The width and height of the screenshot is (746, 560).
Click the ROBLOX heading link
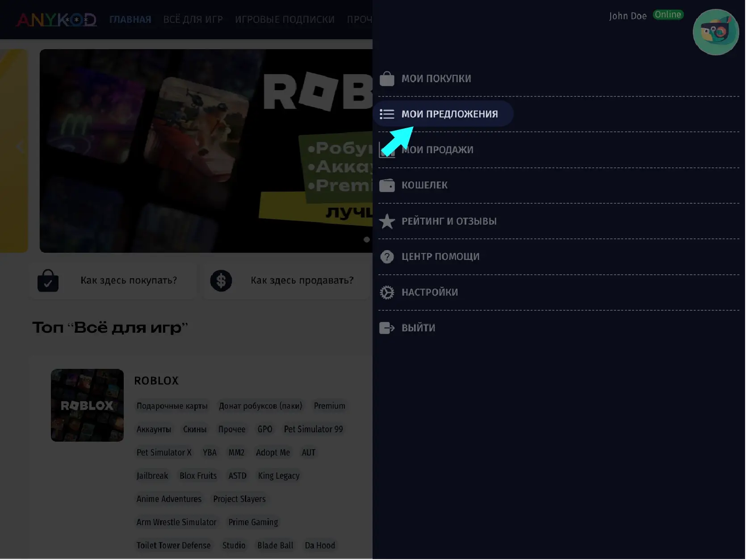tap(156, 381)
